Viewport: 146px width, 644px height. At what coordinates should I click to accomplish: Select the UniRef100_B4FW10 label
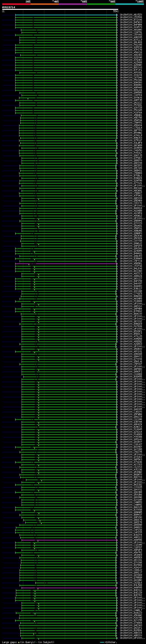click(x=131, y=22)
